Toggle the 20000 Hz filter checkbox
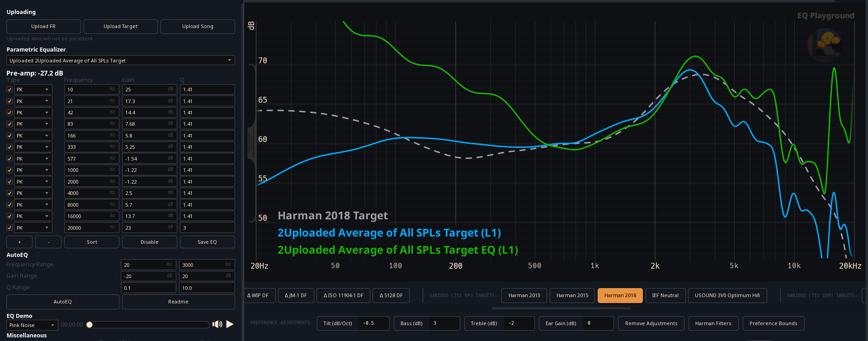 tap(9, 228)
